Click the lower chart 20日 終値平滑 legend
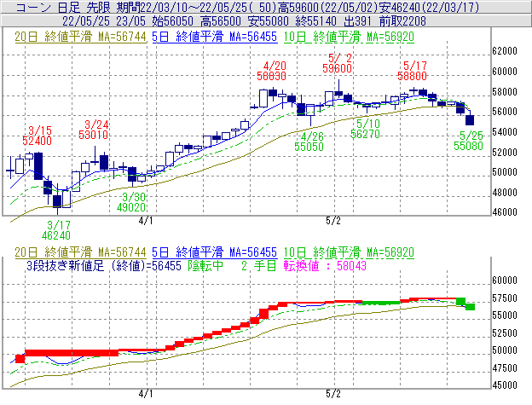 [x=80, y=252]
